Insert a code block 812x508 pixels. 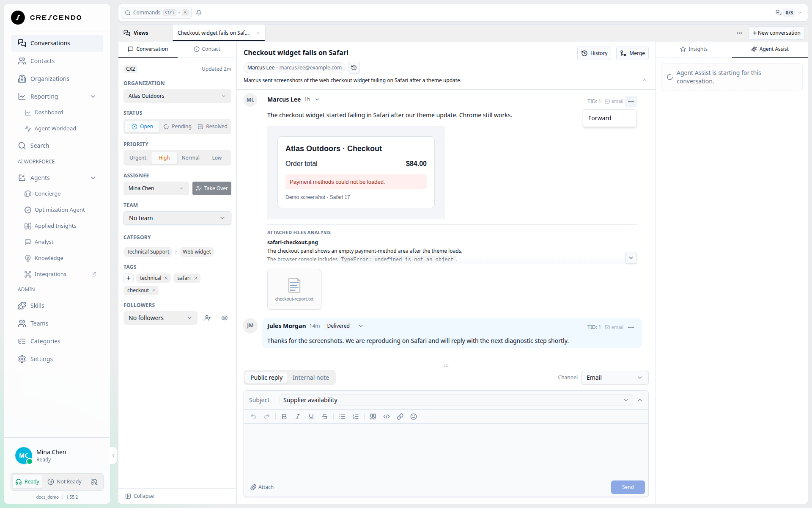coord(387,417)
